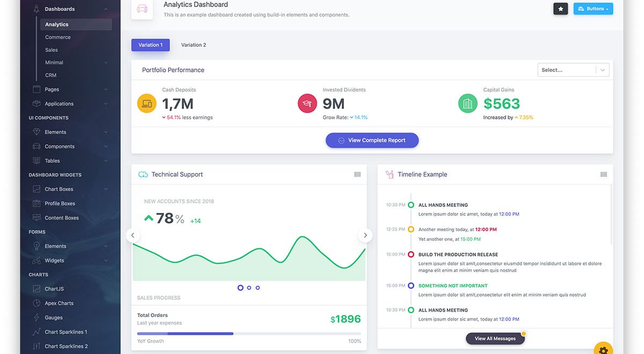
Task: Click the settings gear icon in corner
Action: tap(603, 350)
